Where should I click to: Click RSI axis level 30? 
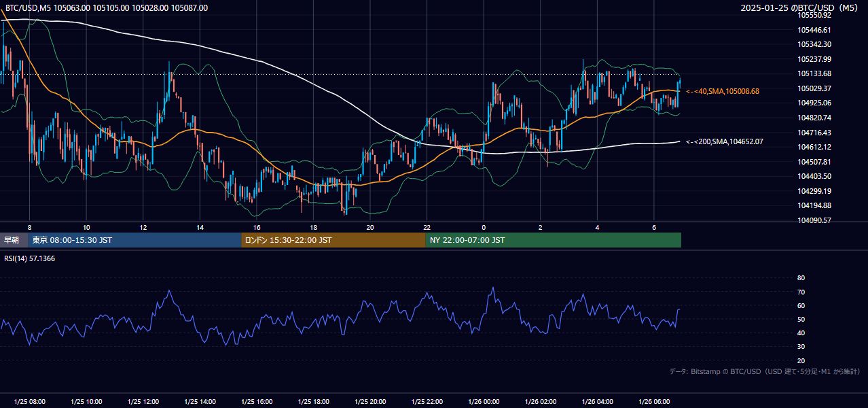pos(801,347)
